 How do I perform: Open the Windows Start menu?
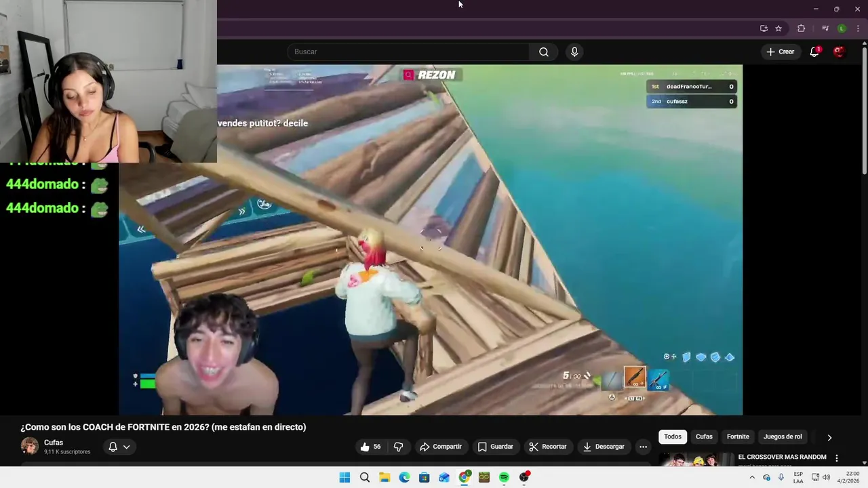coord(344,477)
